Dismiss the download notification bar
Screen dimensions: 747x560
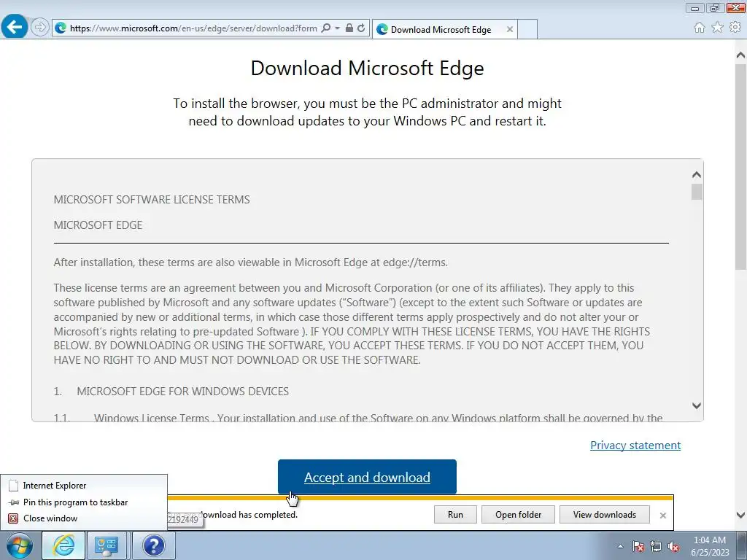click(x=662, y=516)
